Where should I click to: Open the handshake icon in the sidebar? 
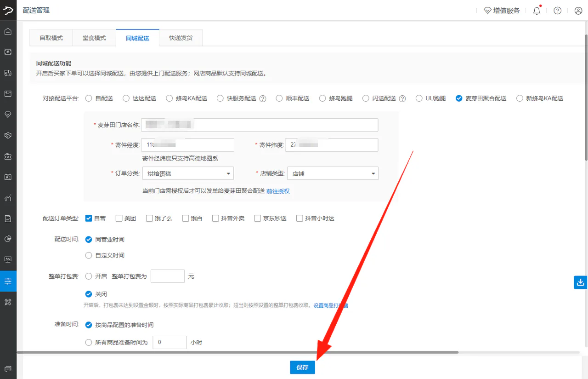[8, 136]
